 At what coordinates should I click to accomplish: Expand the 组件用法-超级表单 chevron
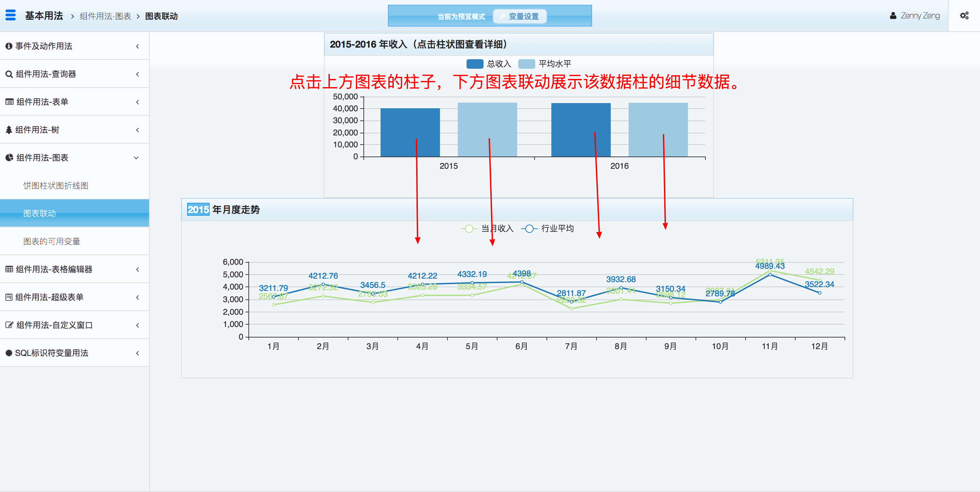[x=137, y=297]
